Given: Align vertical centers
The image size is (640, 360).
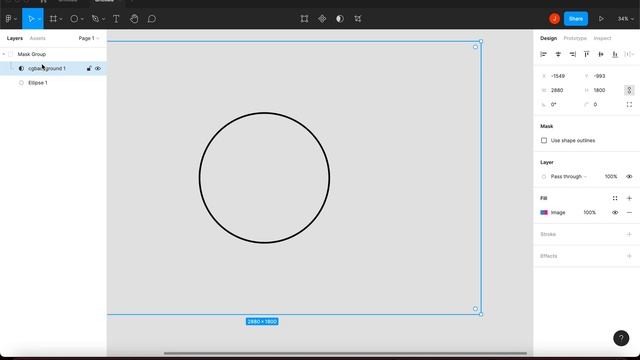Looking at the screenshot, I should pyautogui.click(x=601, y=54).
